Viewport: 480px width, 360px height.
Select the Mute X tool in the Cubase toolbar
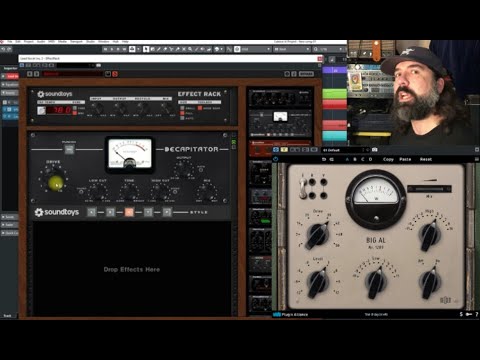(x=184, y=49)
